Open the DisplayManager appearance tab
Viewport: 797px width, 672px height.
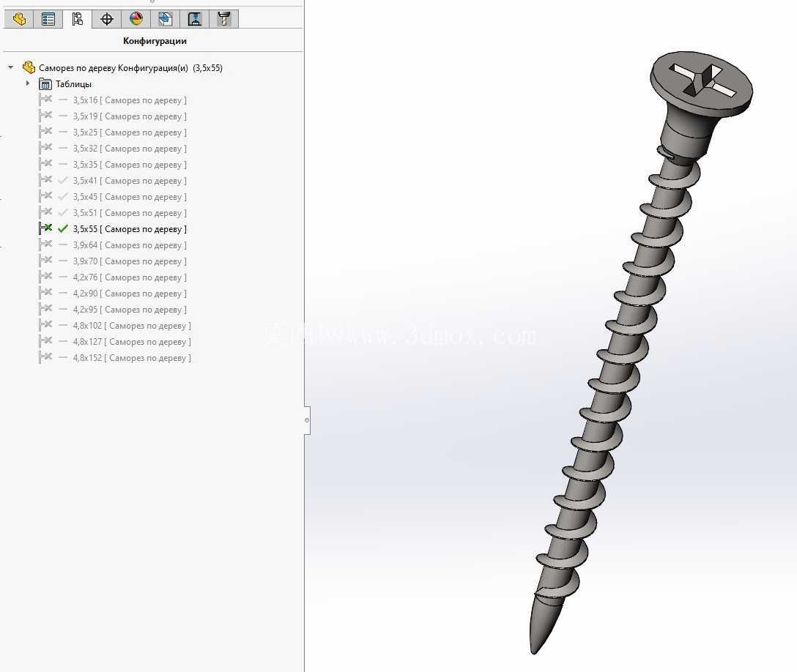136,19
